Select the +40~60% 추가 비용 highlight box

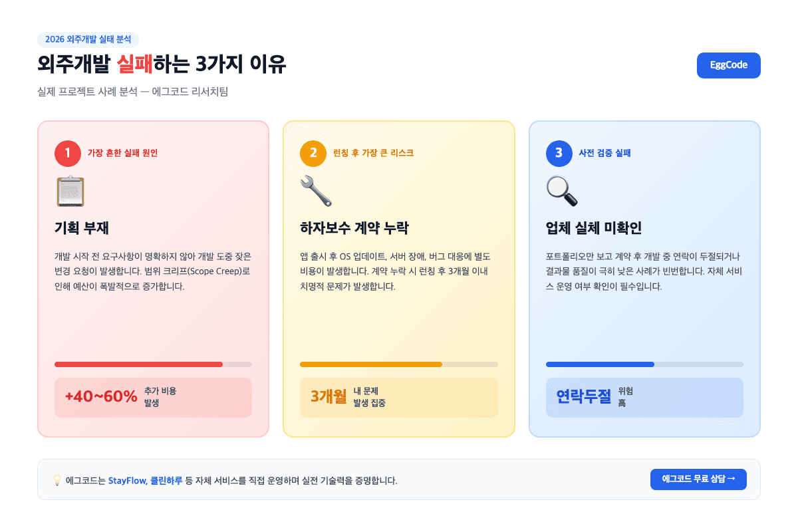tap(153, 398)
